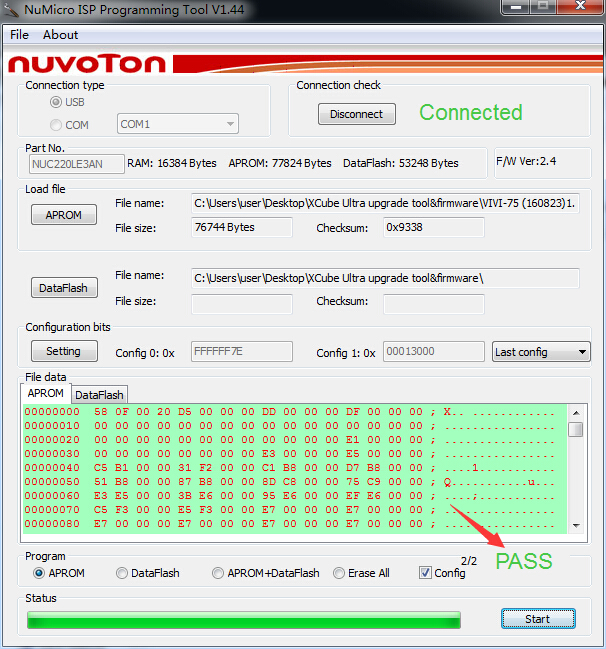Switch to the APROM file data tab

click(46, 393)
